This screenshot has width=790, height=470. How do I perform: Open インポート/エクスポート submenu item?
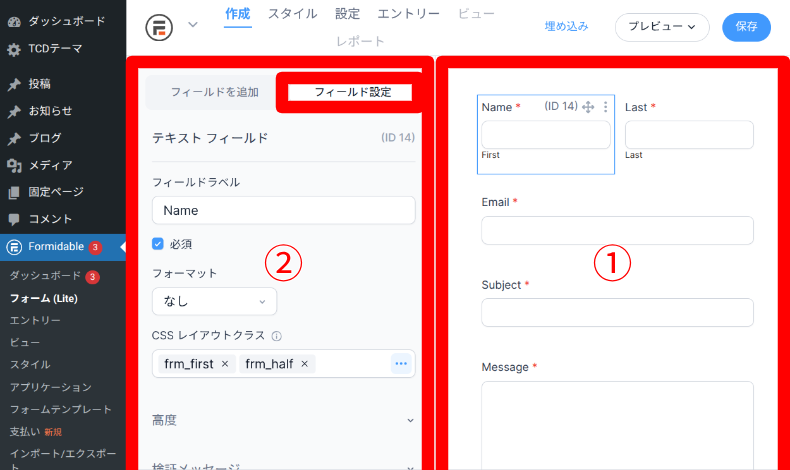pos(63,459)
